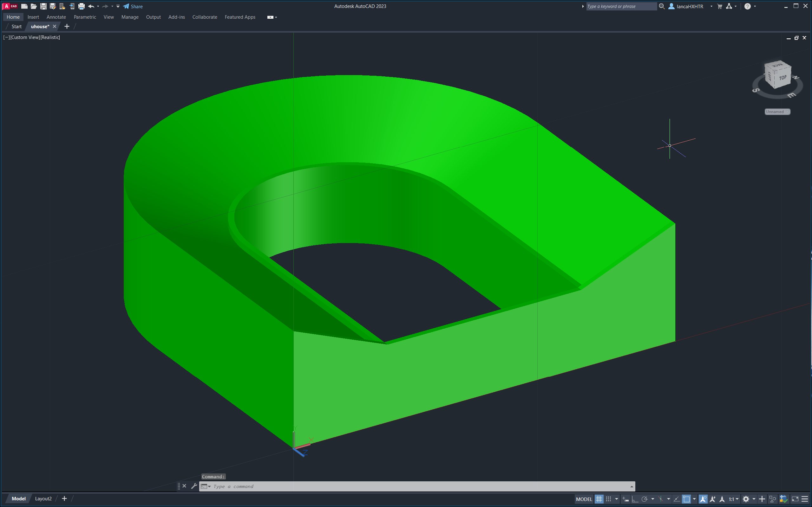
Task: Open the Workspace Switching gear icon
Action: (x=746, y=499)
